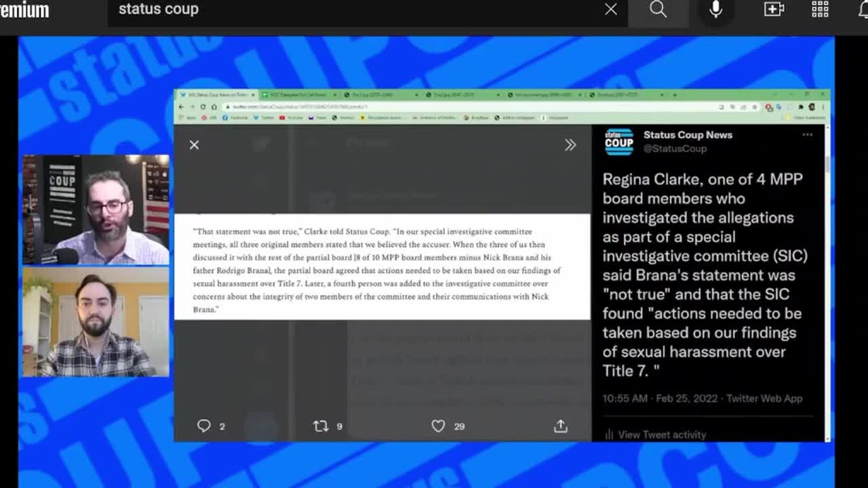
Task: Open the YouTube apps grid icon
Action: pyautogui.click(x=820, y=9)
